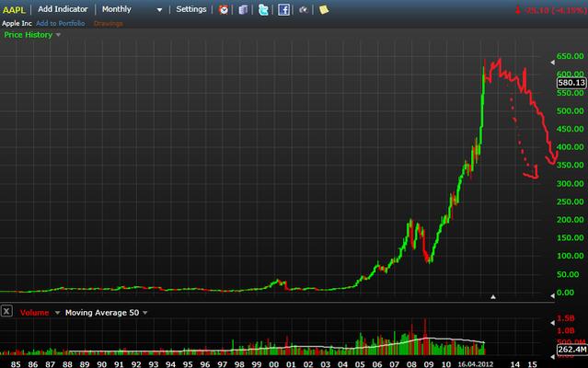Click the Drawings link
The image size is (588, 368).
109,24
